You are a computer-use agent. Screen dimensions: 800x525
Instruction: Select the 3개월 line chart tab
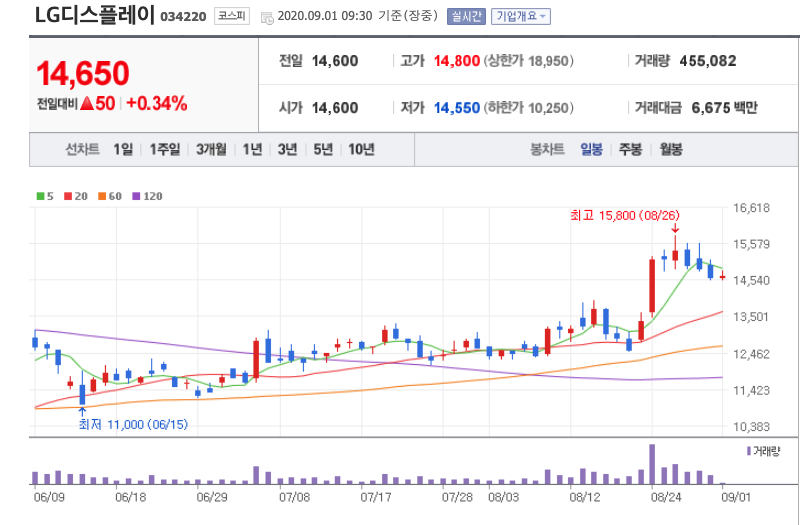211,149
